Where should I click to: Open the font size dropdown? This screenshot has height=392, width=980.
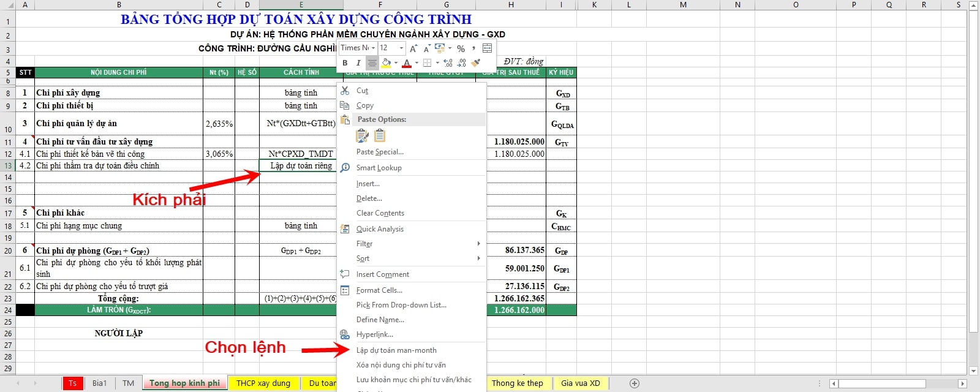401,48
